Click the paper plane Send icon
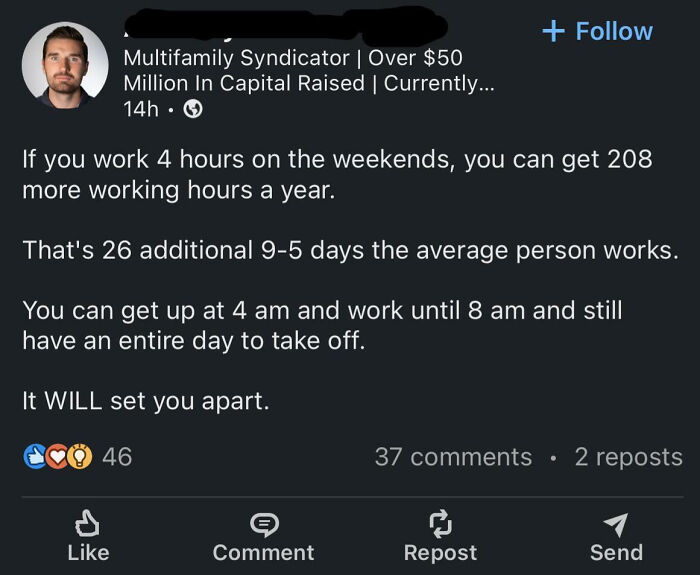This screenshot has width=700, height=575. click(x=616, y=522)
